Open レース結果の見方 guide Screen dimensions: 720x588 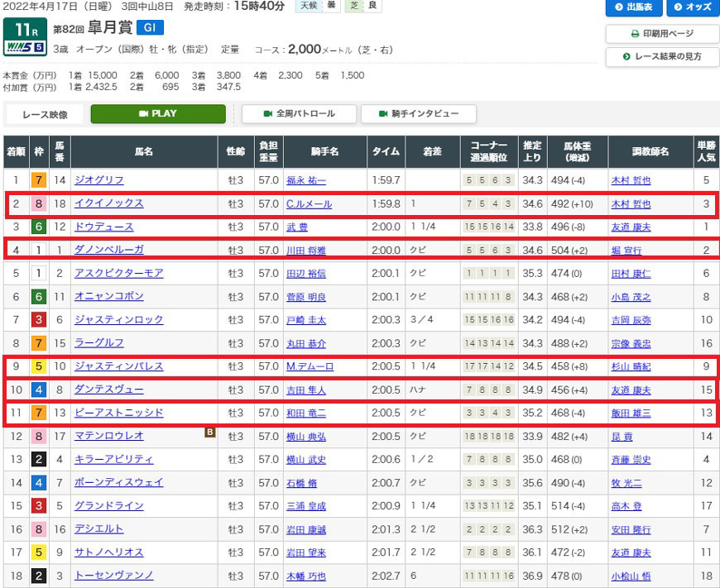[x=662, y=56]
